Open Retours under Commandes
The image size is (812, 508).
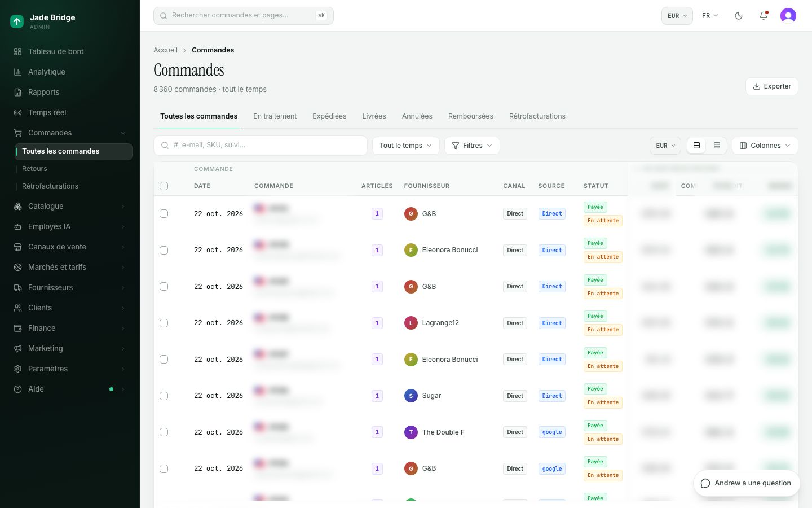point(73,169)
